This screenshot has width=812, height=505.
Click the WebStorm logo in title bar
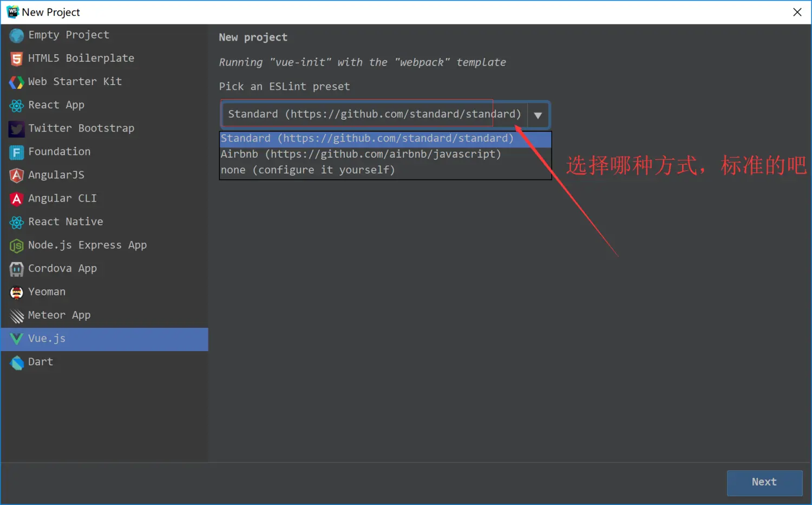click(x=12, y=12)
